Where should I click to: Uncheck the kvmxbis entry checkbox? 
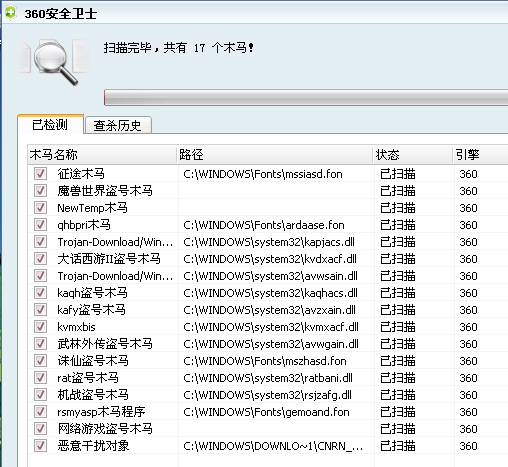(x=40, y=327)
